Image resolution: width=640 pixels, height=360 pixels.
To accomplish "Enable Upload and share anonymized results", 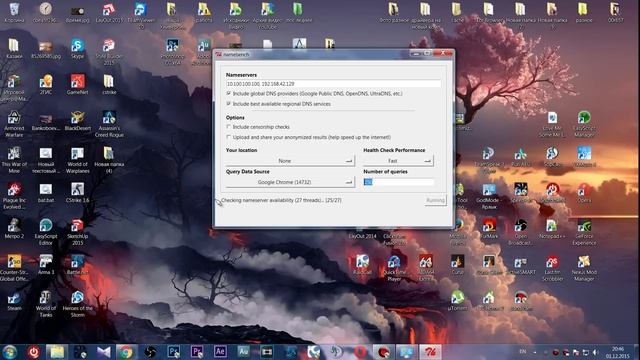I will coord(229,137).
